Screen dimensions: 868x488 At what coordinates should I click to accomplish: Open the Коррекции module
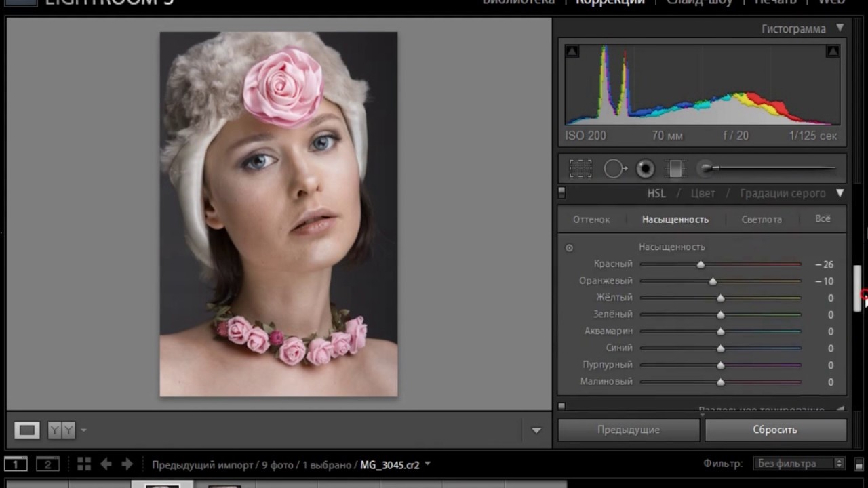(610, 2)
